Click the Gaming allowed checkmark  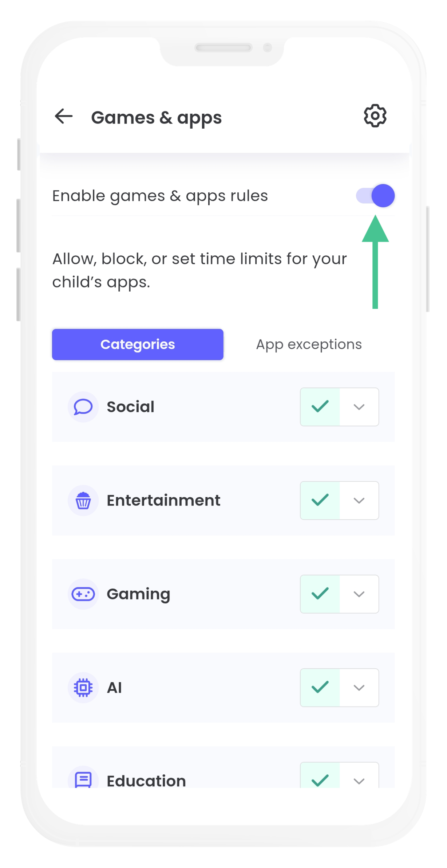320,594
